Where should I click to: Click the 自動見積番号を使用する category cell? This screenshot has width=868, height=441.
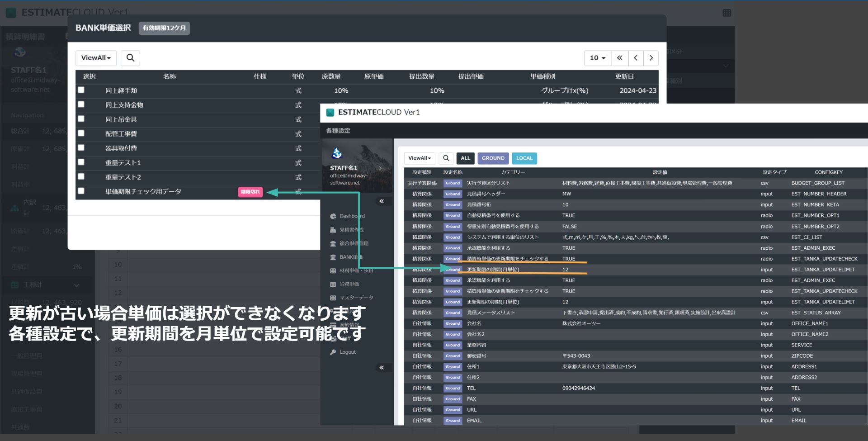click(493, 216)
